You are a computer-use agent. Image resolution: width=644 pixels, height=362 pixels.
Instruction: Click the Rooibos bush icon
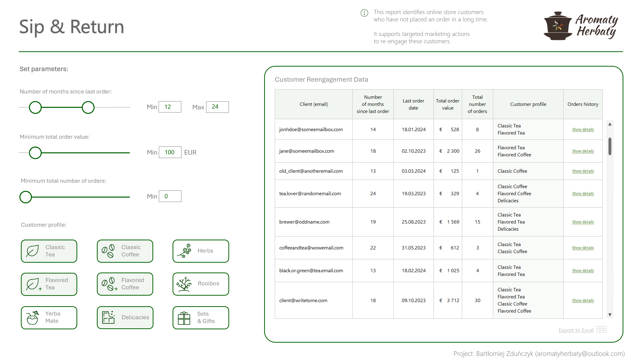(184, 284)
